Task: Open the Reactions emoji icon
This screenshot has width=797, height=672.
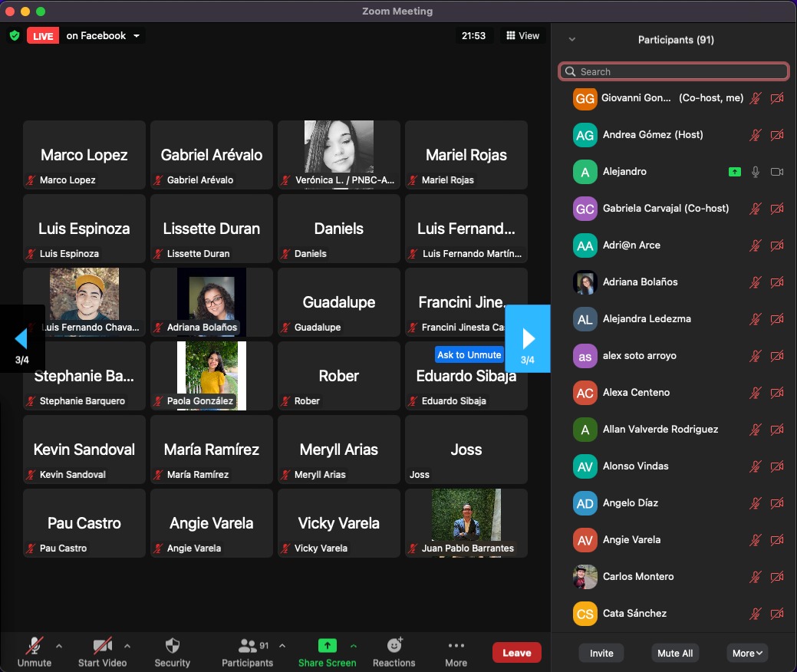Action: coord(394,646)
